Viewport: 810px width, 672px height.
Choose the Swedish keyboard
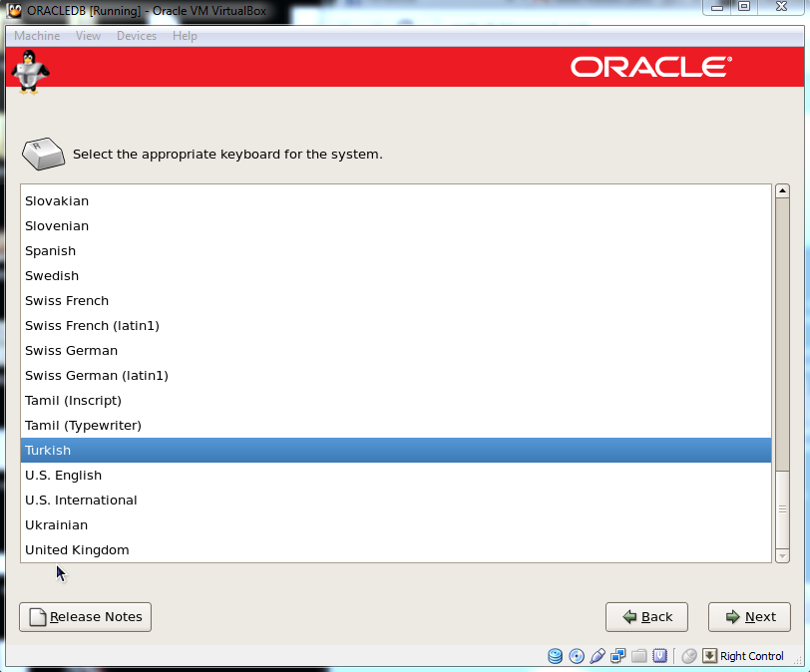pyautogui.click(x=396, y=275)
